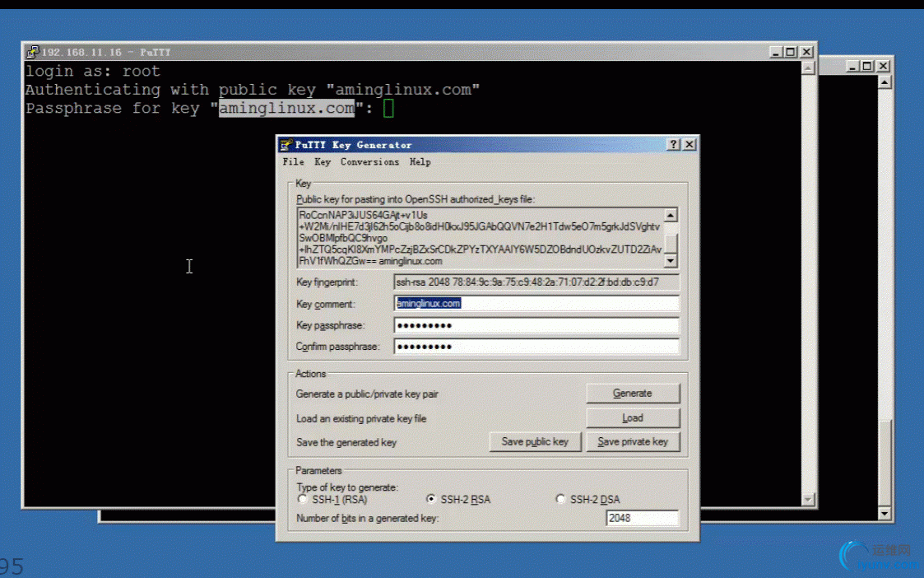Click the PuTTY terminal scroll down arrow
Image resolution: width=924 pixels, height=578 pixels.
[808, 500]
